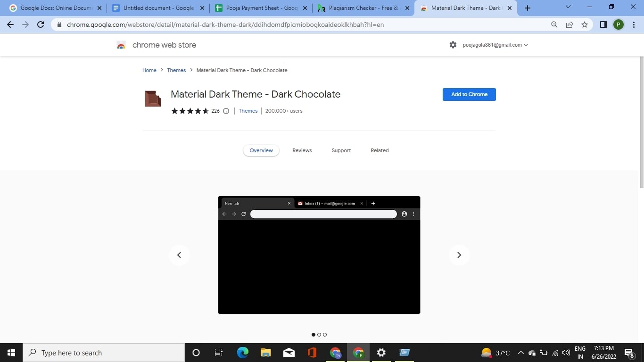Open Microsoft Office from taskbar

click(312, 353)
